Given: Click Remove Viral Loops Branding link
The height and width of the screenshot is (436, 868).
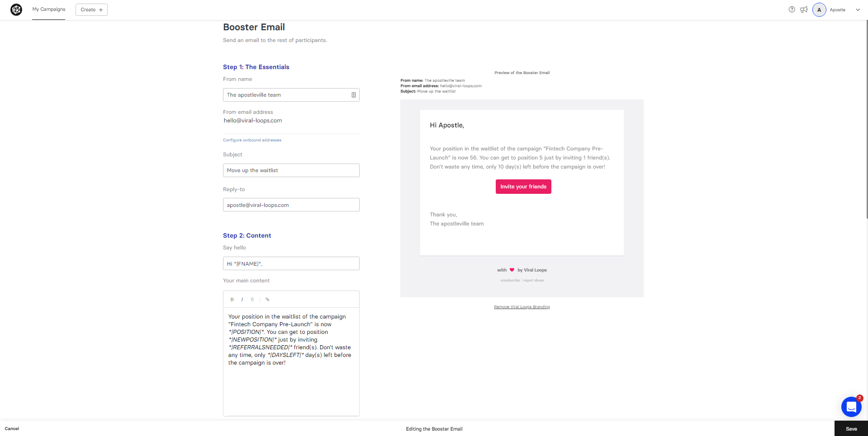Looking at the screenshot, I should click(x=522, y=307).
